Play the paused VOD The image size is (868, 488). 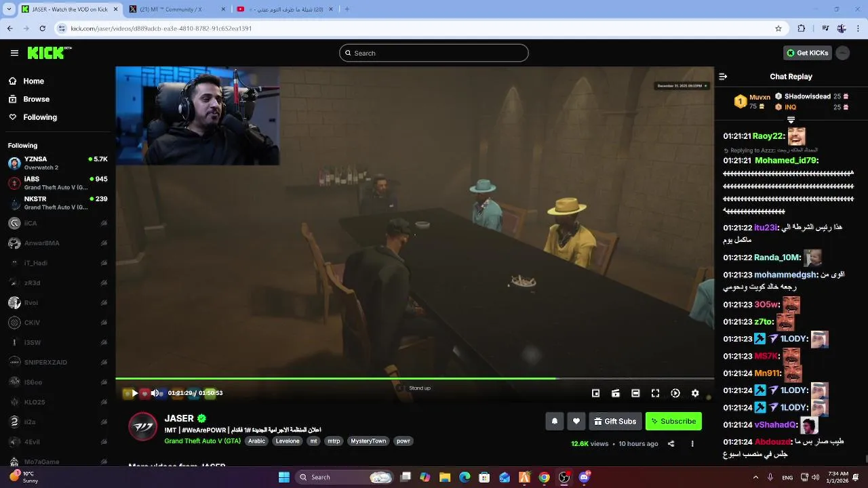click(134, 393)
